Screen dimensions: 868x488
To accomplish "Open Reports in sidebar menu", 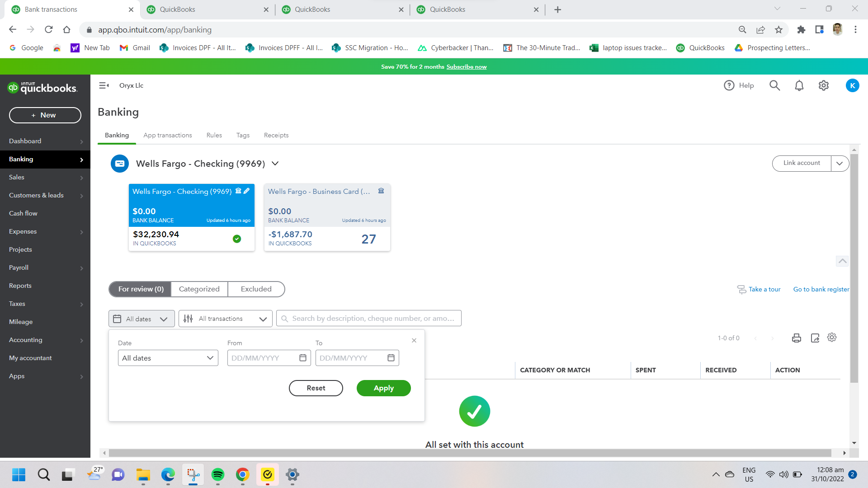I will (x=20, y=286).
